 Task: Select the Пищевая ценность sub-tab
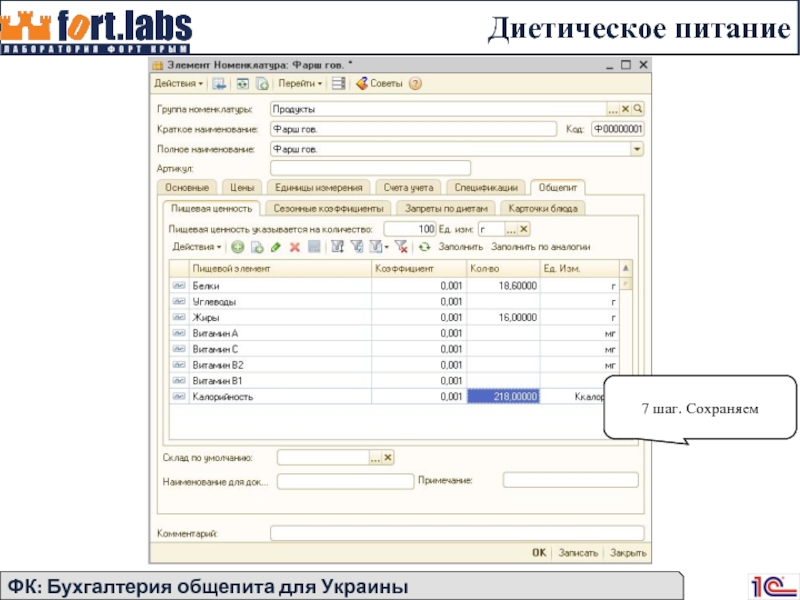[x=211, y=208]
